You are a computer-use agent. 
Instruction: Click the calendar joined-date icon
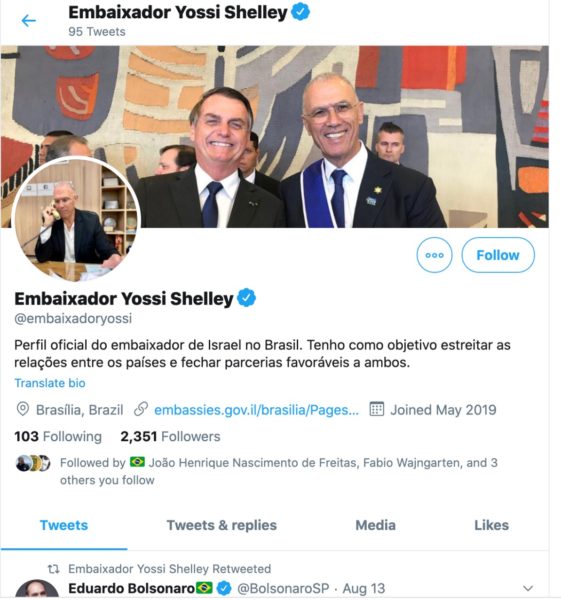pos(377,409)
